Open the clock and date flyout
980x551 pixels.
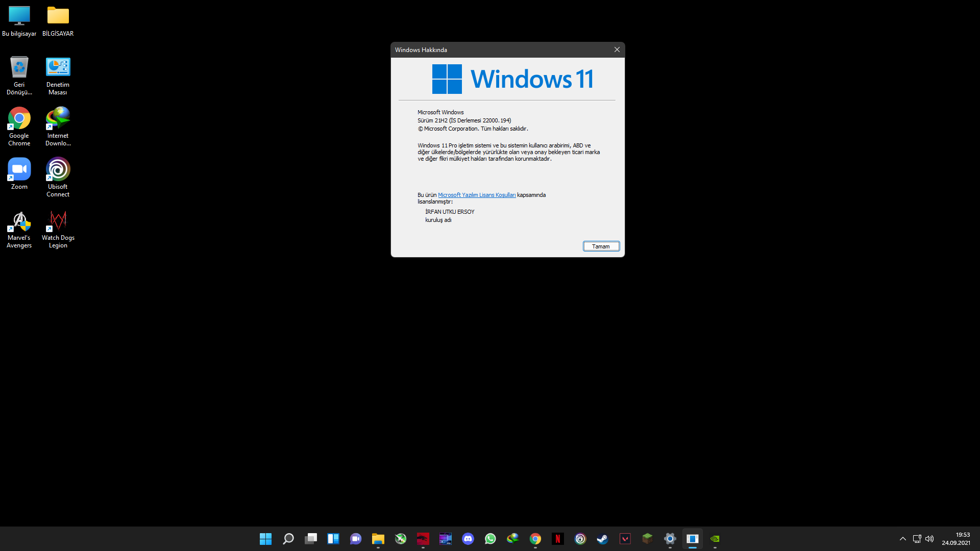tap(956, 539)
